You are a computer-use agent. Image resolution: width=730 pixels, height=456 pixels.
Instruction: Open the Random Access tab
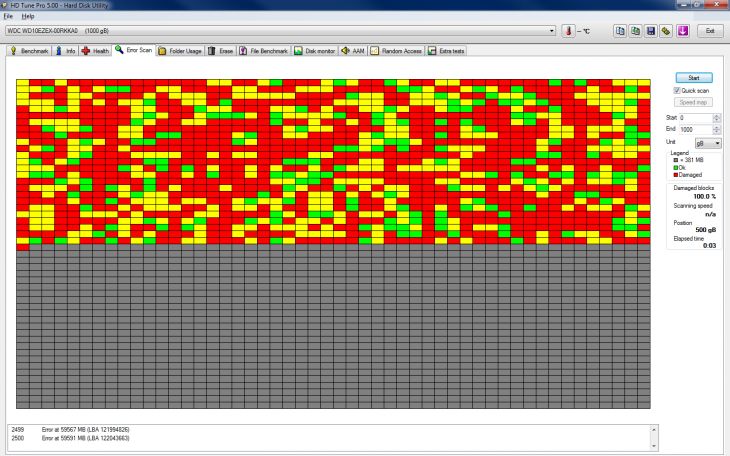(396, 51)
